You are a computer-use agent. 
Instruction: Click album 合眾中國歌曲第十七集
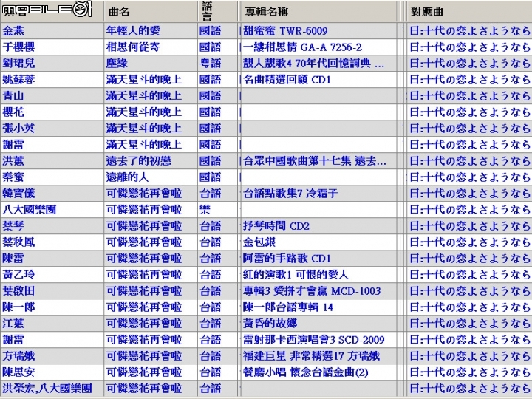coord(315,161)
